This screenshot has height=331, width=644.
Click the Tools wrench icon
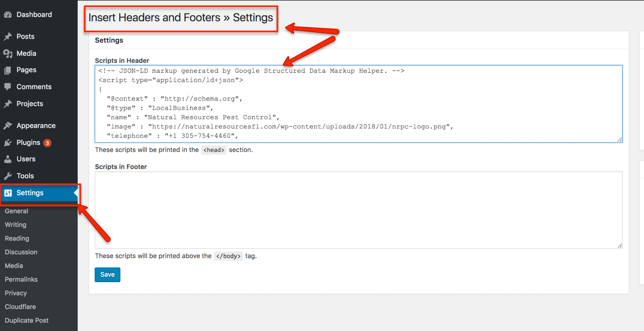8,176
